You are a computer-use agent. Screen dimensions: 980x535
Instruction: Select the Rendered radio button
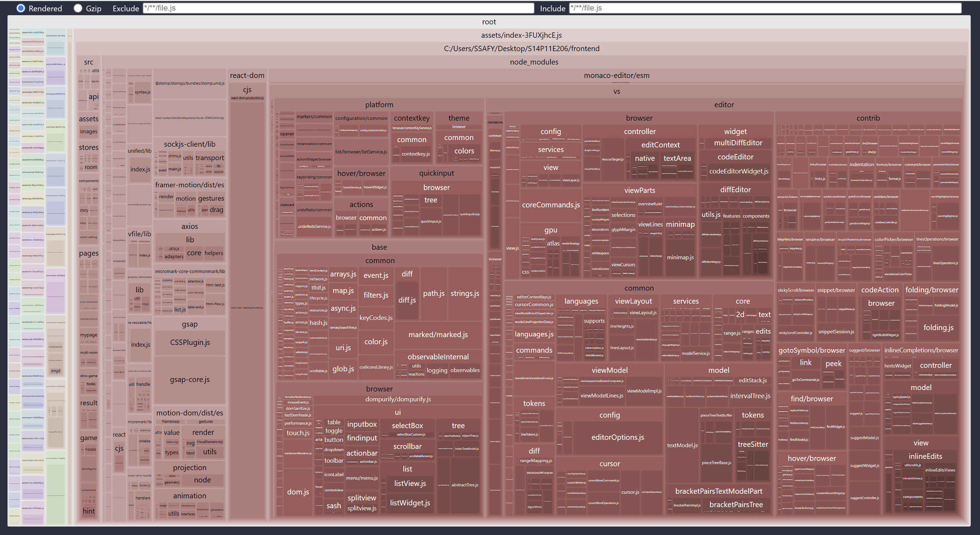[x=21, y=8]
